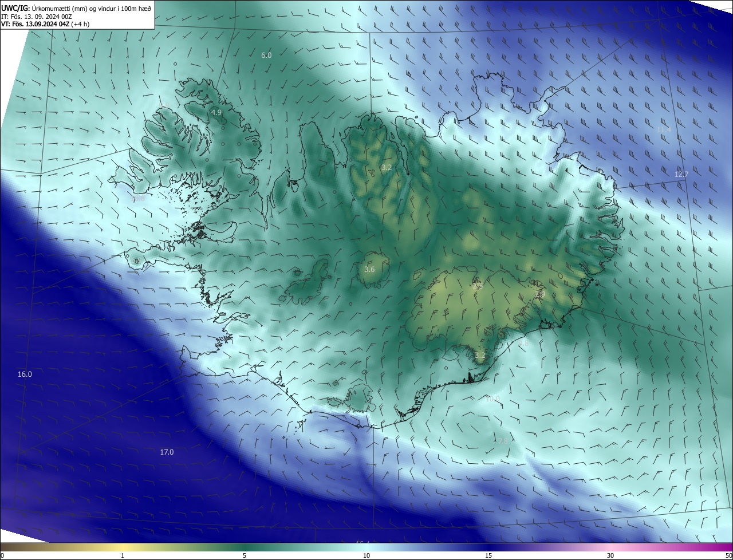Image resolution: width=733 pixels, height=560 pixels.
Task: Click the 'IT: Fös. 13. 09. 2024 00Z' line
Action: pos(36,17)
